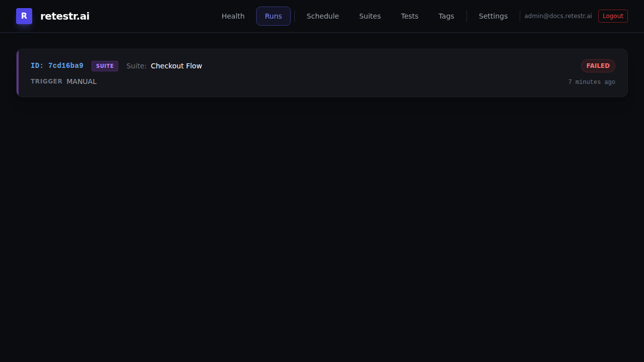Click the purple accent bar on the run card
The image size is (644, 362).
(17, 73)
